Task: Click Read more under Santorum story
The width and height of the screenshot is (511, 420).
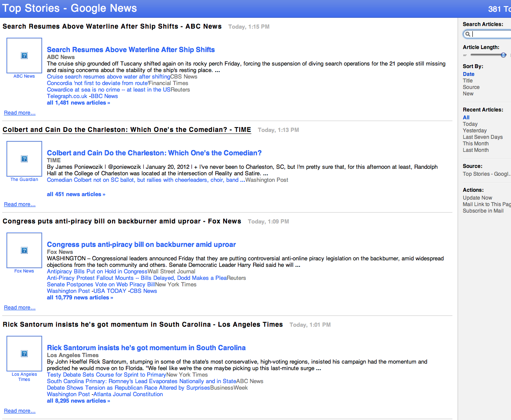Action: point(20,411)
